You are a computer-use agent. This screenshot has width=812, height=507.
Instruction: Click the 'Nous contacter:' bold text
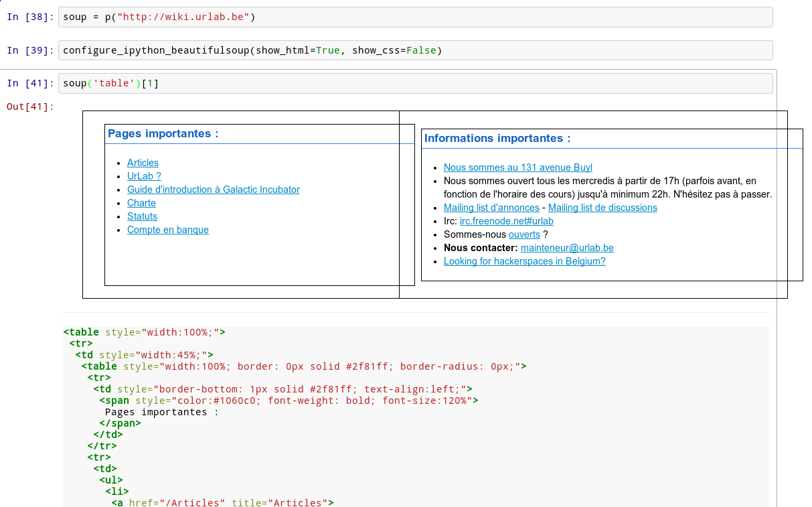point(481,248)
